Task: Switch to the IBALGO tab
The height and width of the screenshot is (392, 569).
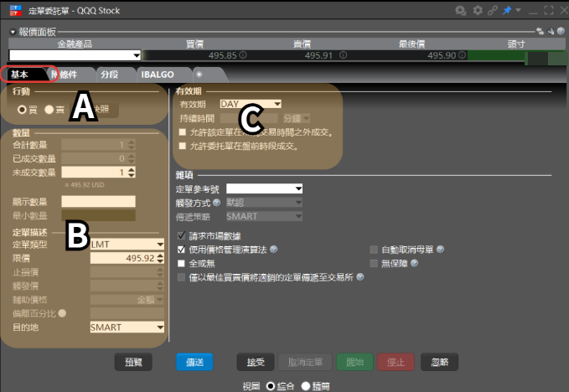Action: pyautogui.click(x=158, y=75)
